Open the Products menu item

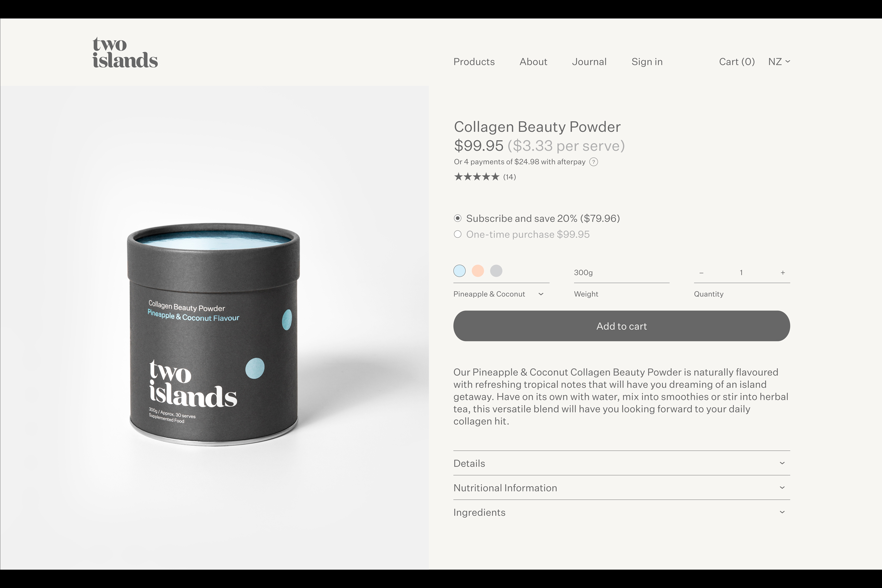(474, 62)
